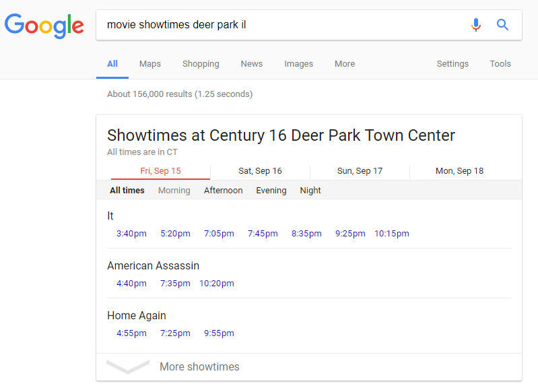Click Showtimes at Century 16 Deer Park heading
The image size is (538, 392).
point(281,135)
